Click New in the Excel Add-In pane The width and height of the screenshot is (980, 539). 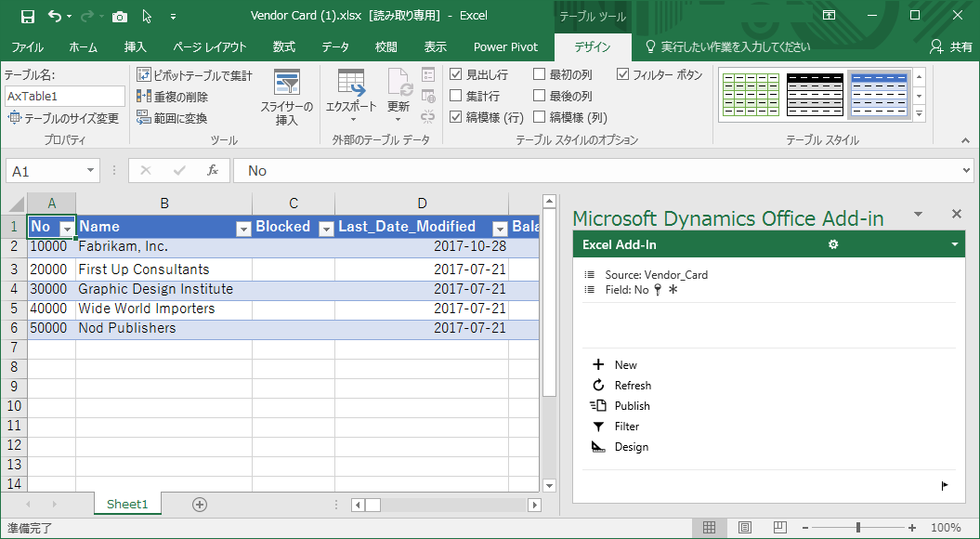coord(614,365)
